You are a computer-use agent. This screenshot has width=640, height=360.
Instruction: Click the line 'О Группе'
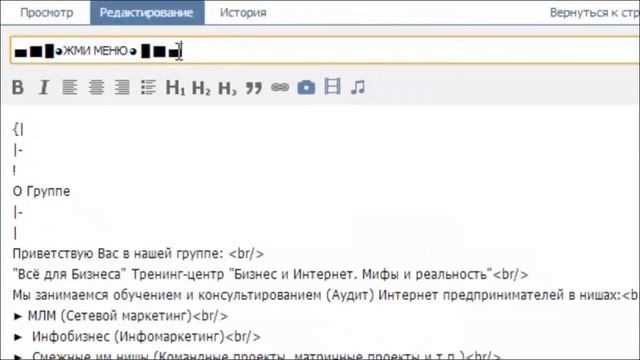(x=41, y=191)
